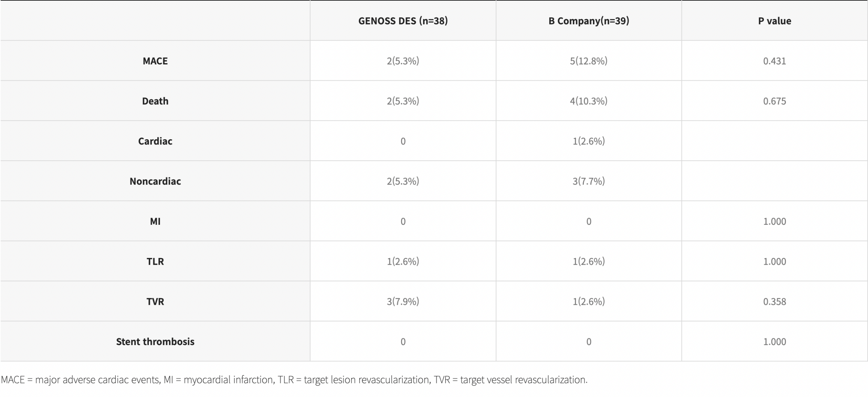Click the 3(7.7%) Noncardiac value cell
This screenshot has height=397, width=868.
click(x=589, y=181)
